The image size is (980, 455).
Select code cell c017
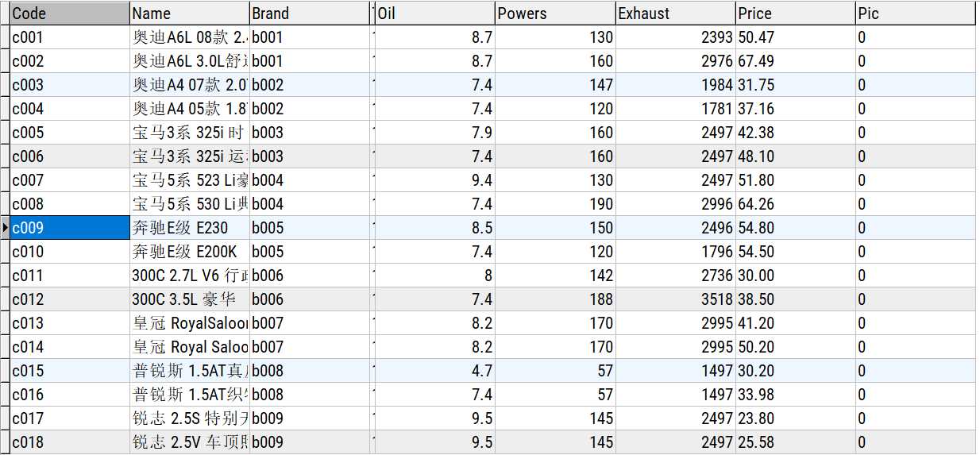coord(70,418)
